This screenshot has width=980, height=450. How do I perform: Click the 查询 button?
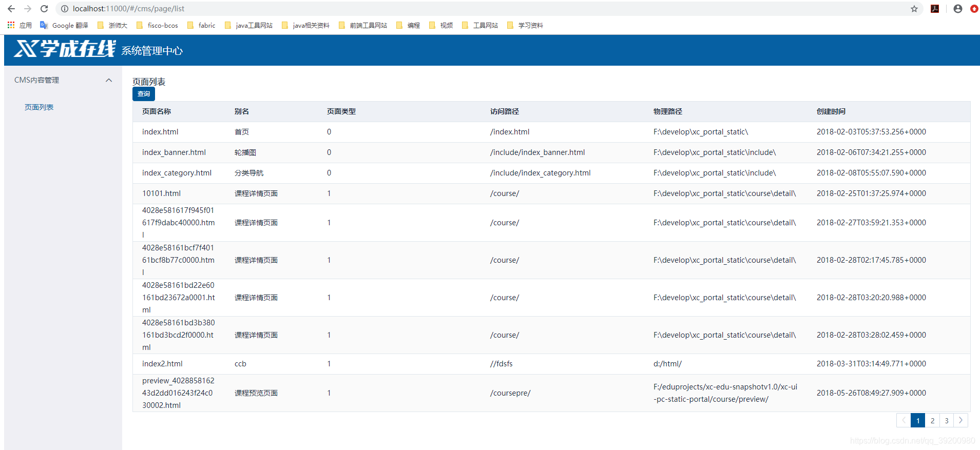144,94
